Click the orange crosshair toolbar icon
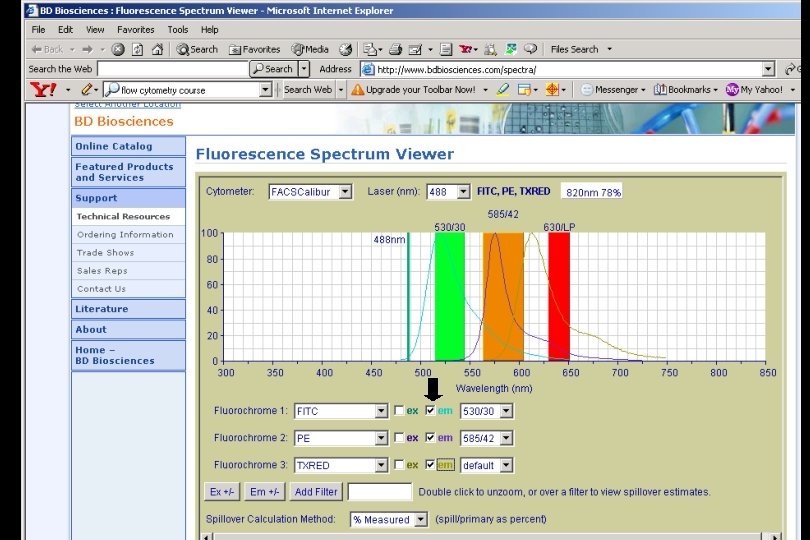 (x=552, y=90)
